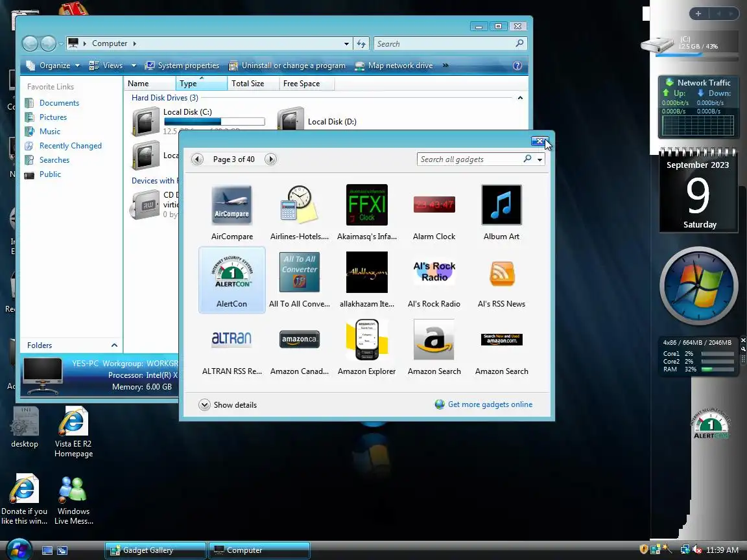
Task: Click the Explorer Search box
Action: (x=450, y=44)
